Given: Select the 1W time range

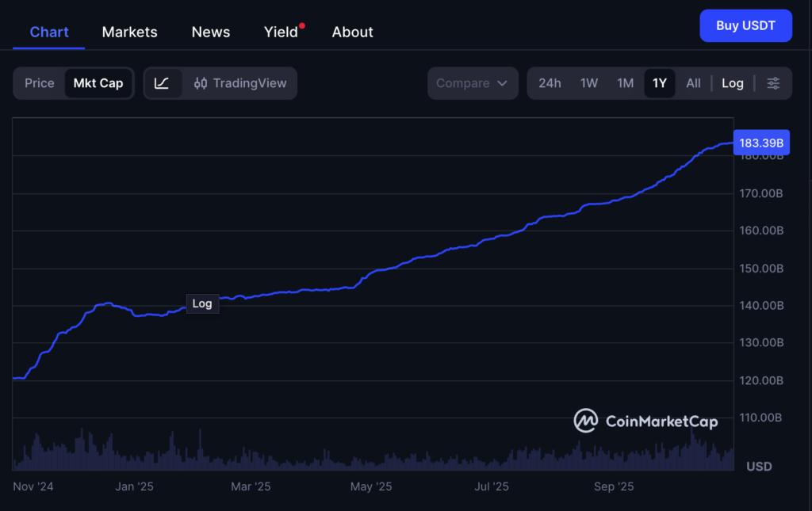Looking at the screenshot, I should [588, 82].
